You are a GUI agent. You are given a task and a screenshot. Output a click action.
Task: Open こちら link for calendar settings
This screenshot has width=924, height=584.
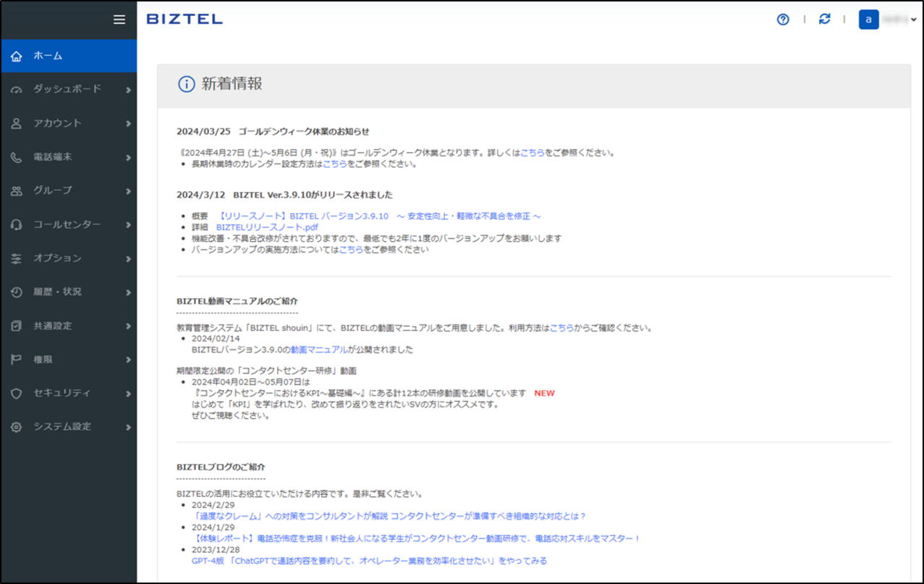tap(335, 164)
